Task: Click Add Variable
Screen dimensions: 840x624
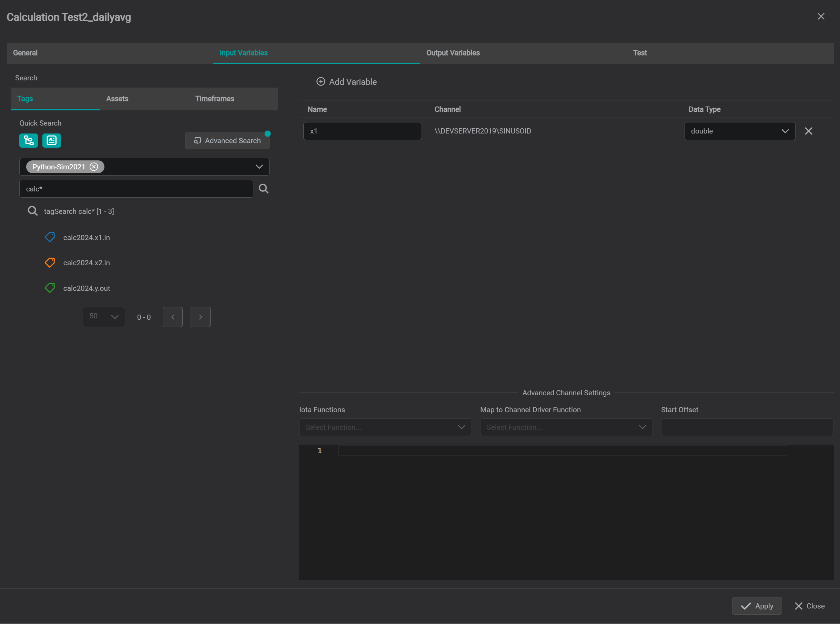Action: (x=346, y=82)
